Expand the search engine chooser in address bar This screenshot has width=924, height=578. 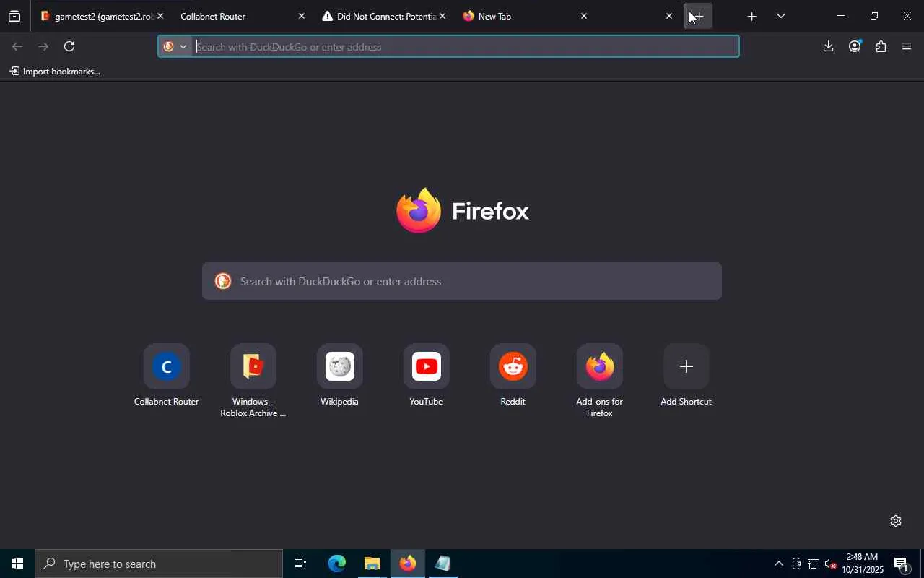point(175,47)
